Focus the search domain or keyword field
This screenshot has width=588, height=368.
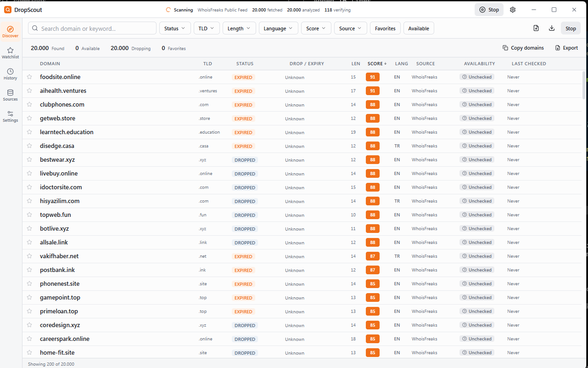[92, 28]
